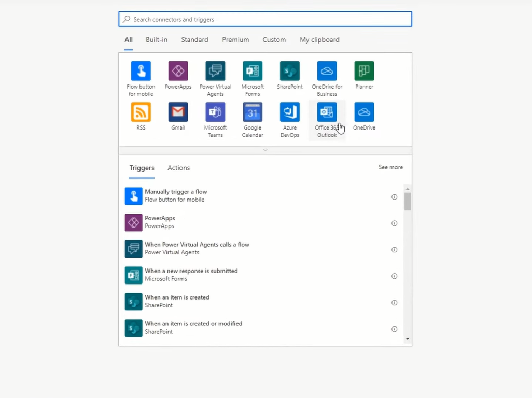Select When a new response is submitted
Screen dimensions: 532x398
point(261,275)
